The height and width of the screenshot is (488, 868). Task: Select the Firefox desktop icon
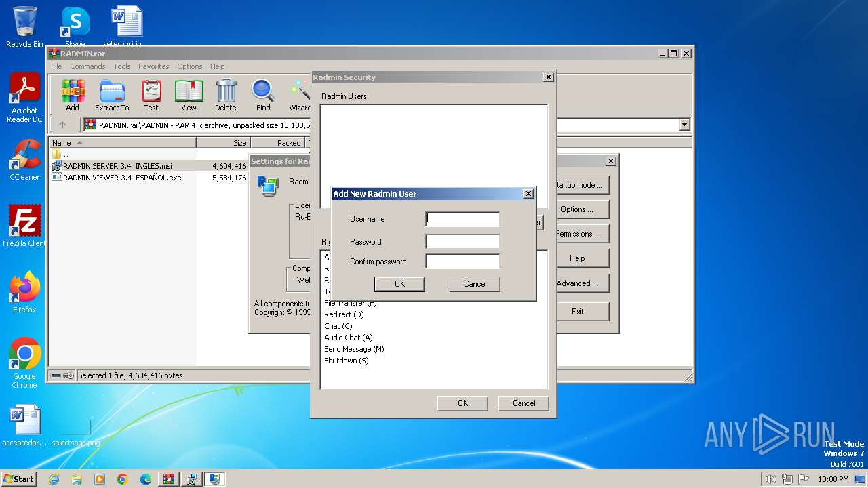tap(24, 293)
